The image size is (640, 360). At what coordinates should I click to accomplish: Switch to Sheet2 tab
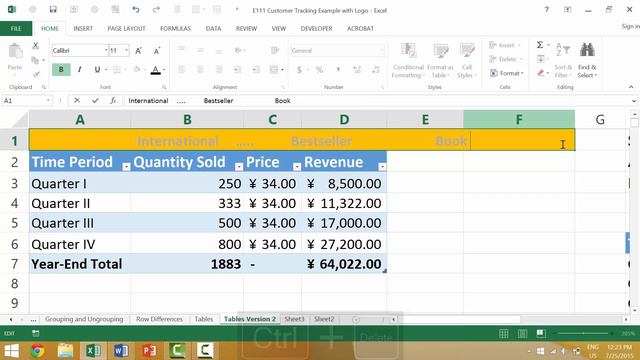pos(324,319)
